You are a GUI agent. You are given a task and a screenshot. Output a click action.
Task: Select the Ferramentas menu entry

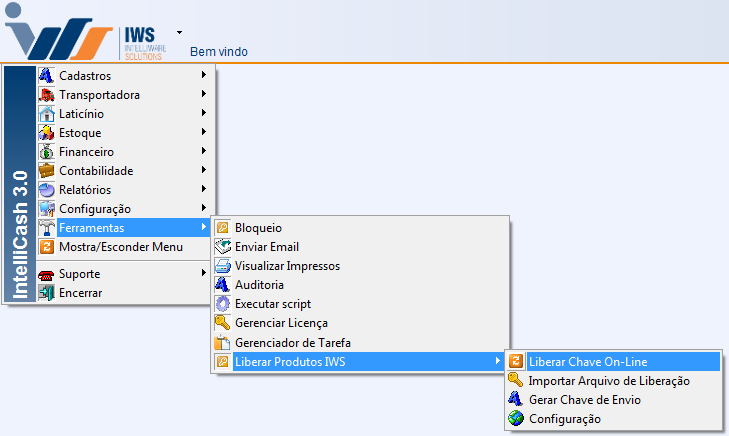(124, 228)
